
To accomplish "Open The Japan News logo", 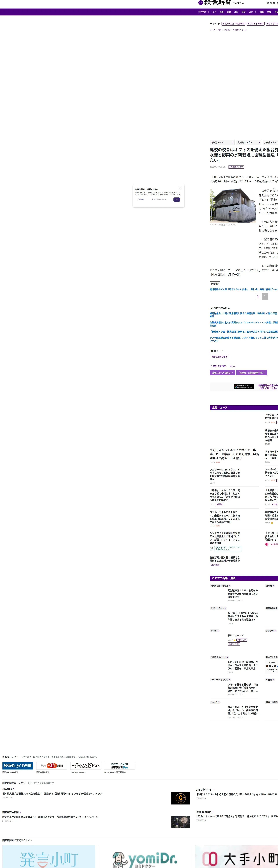I will (86, 766).
